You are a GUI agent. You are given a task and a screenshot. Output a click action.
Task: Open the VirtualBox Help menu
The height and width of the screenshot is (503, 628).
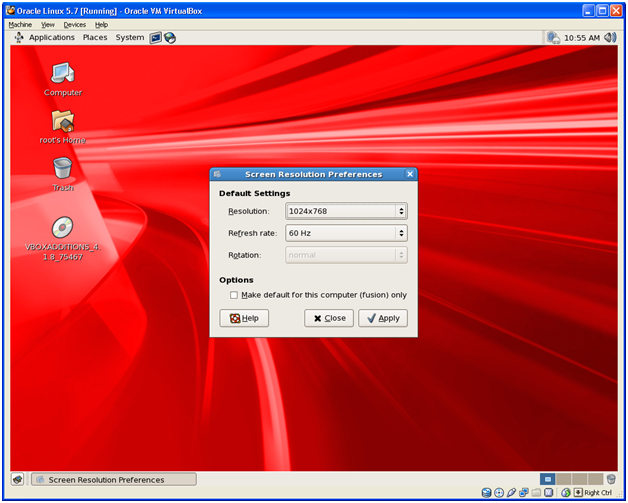101,25
